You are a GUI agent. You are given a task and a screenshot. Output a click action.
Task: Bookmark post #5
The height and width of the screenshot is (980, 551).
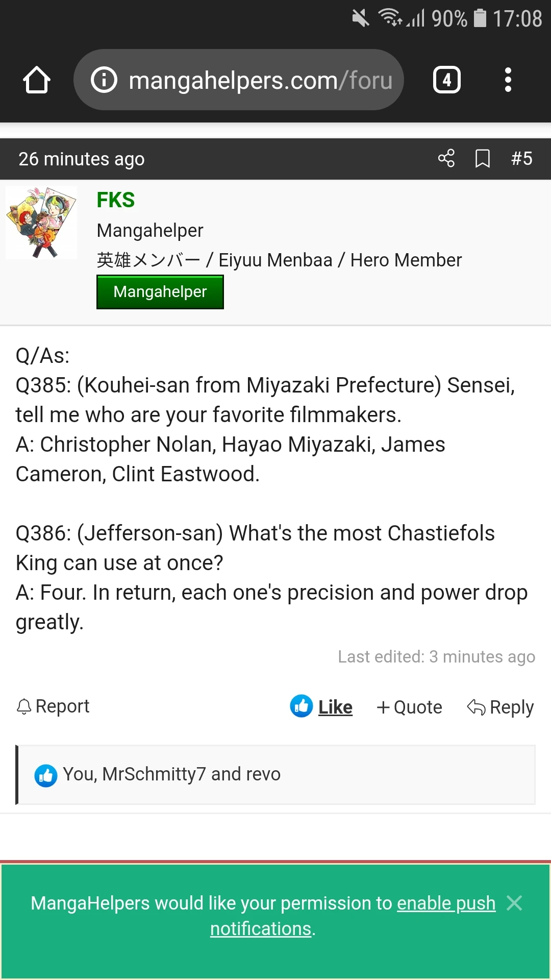[x=482, y=158]
